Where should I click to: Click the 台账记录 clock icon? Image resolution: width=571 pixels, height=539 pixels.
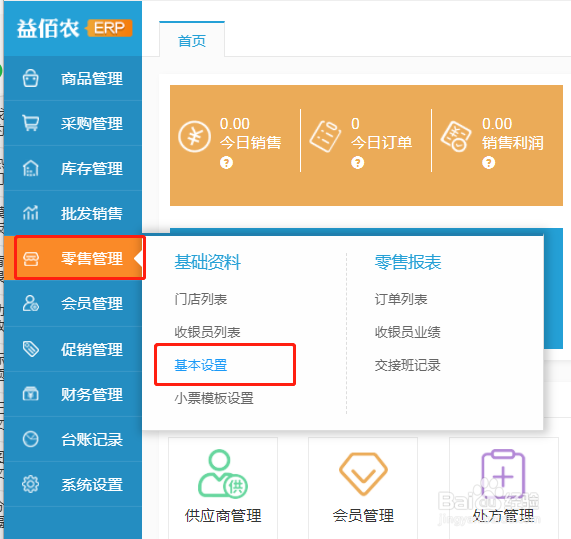click(31, 439)
